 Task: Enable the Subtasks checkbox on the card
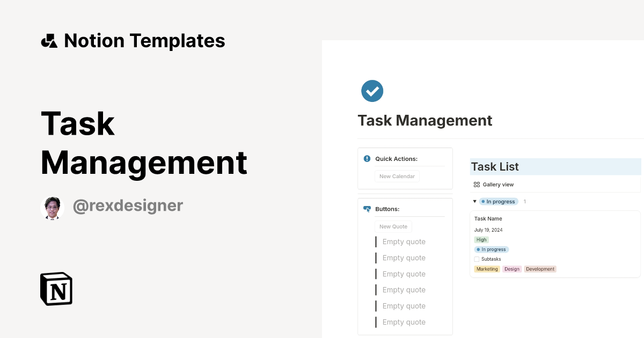click(476, 259)
